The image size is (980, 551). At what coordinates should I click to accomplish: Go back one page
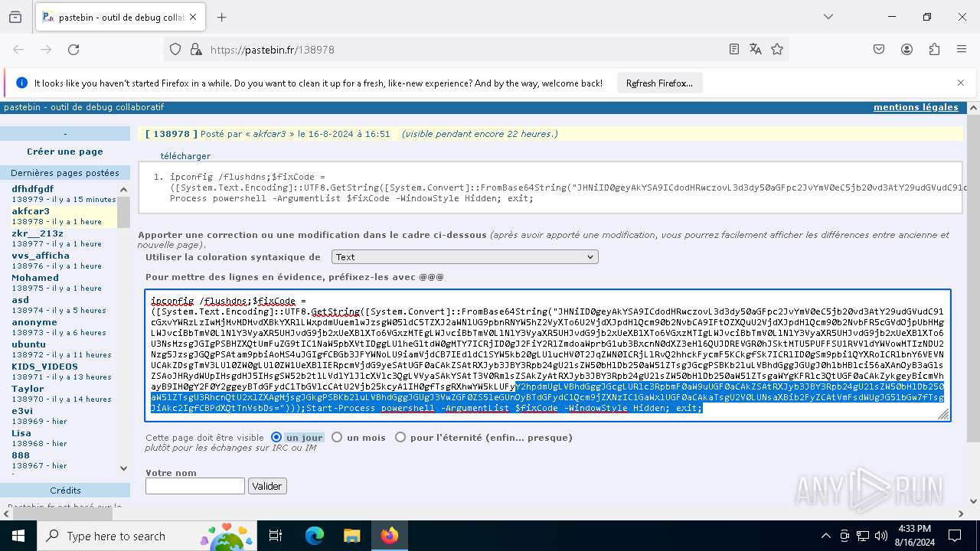pos(18,49)
